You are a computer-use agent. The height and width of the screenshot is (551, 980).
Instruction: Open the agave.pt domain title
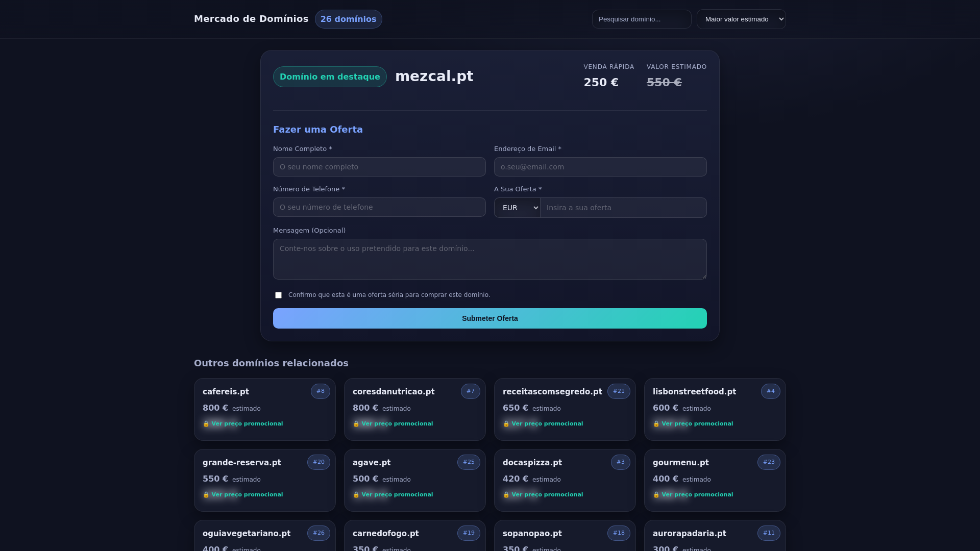pyautogui.click(x=372, y=463)
